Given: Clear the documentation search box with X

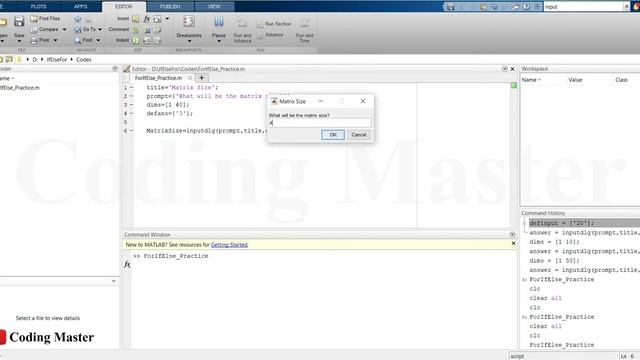Looking at the screenshot, I should [x=626, y=7].
